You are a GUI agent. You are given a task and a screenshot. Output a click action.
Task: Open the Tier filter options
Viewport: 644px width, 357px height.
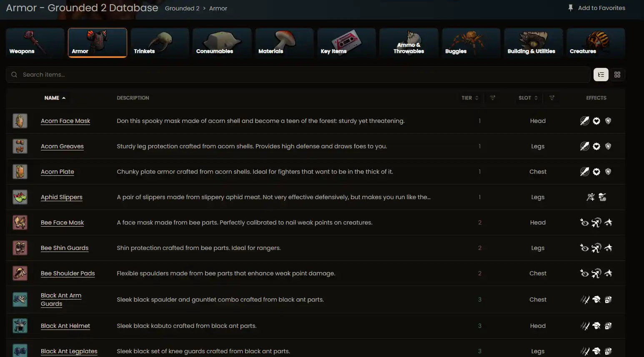[493, 98]
